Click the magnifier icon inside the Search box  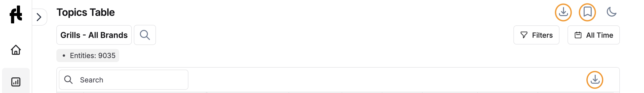pos(68,80)
